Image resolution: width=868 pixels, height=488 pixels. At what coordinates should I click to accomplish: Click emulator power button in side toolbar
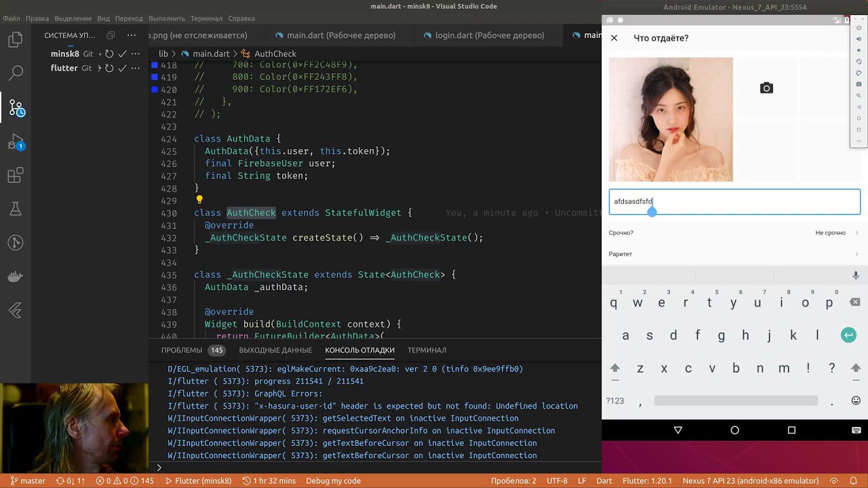click(859, 28)
